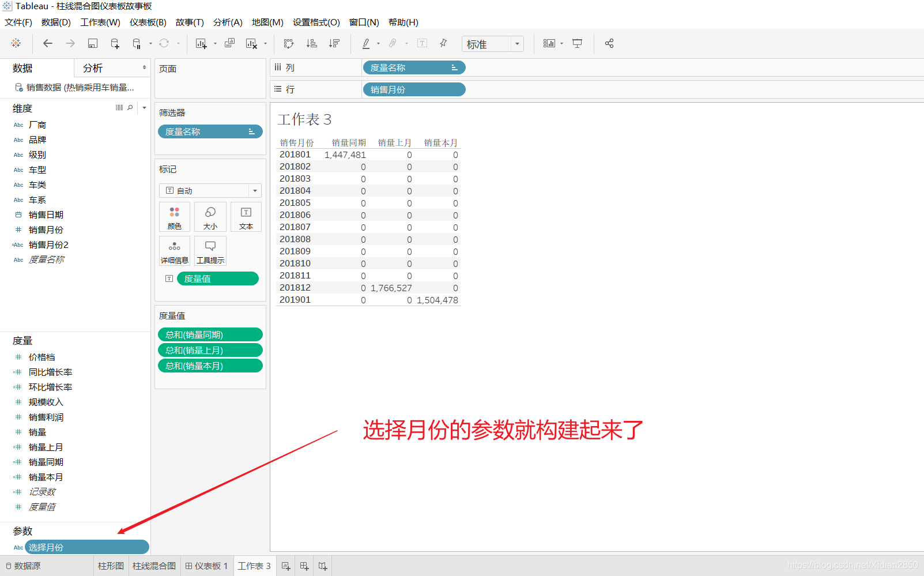Show mark labels T icon
Screen dimensions: 924x576
422,43
